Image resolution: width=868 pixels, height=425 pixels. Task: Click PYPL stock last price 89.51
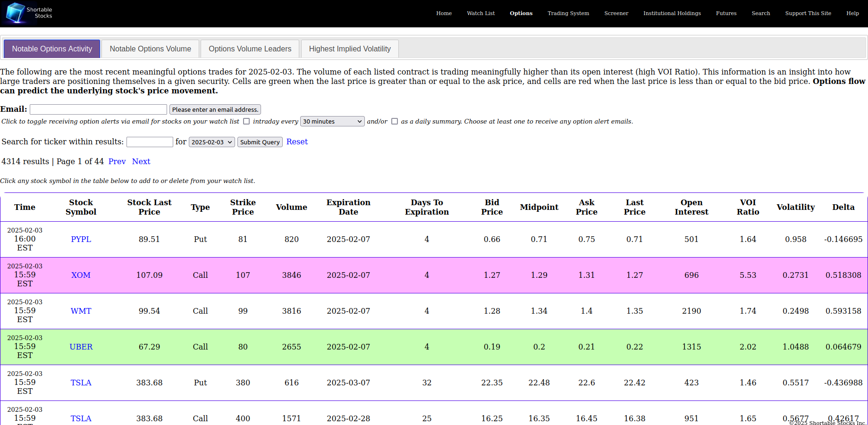(x=149, y=239)
